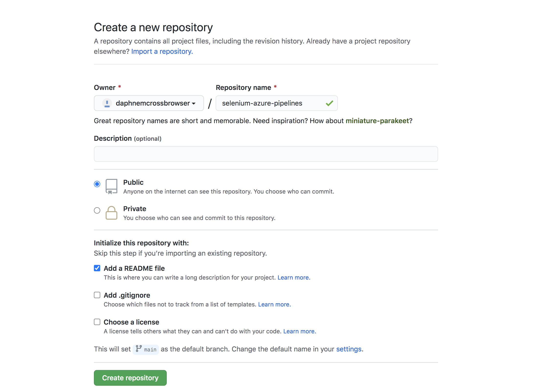554x392 pixels.
Task: Click the owner avatar icon
Action: tap(107, 103)
